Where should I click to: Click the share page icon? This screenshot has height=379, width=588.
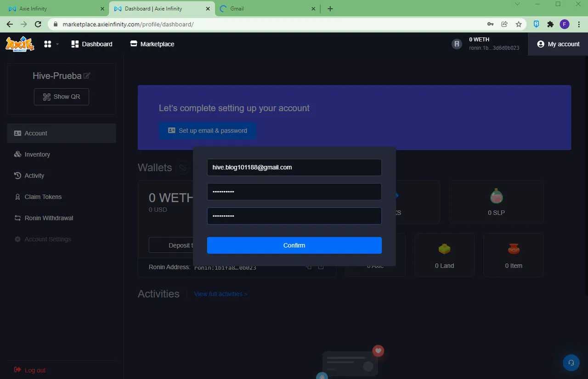pyautogui.click(x=504, y=24)
